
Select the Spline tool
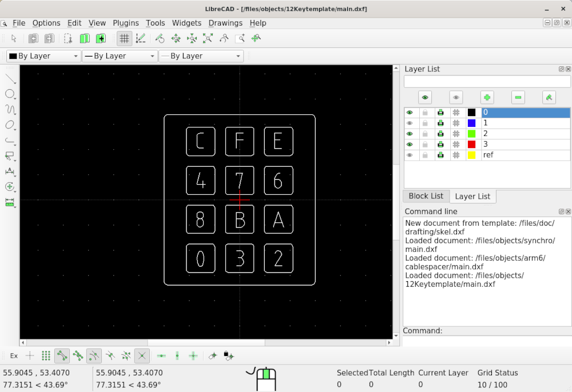pos(10,109)
